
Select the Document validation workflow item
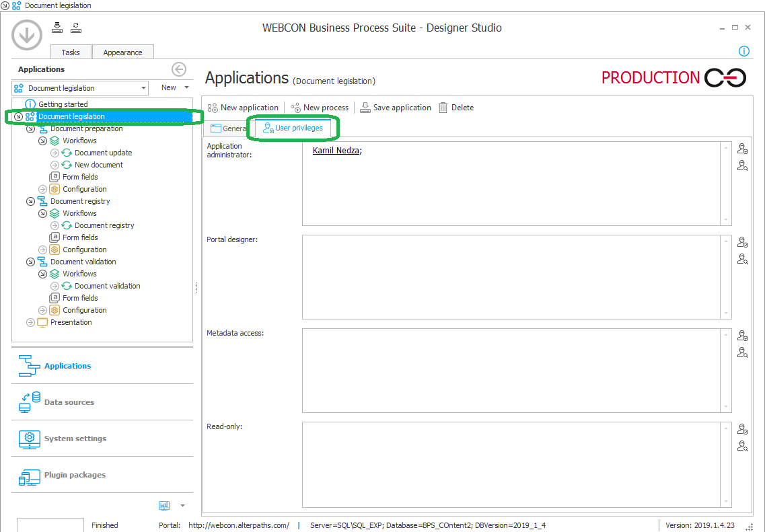coord(108,286)
